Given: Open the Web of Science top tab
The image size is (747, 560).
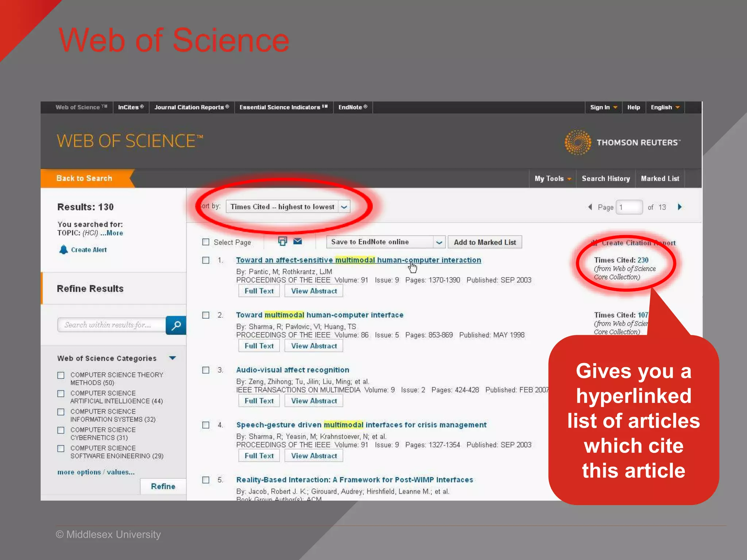Looking at the screenshot, I should [81, 107].
